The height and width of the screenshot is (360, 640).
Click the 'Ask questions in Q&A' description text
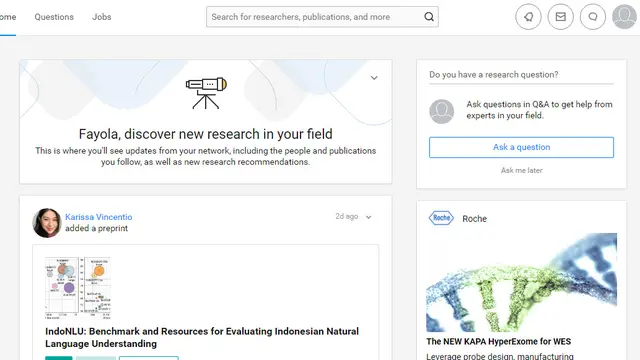pyautogui.click(x=539, y=110)
